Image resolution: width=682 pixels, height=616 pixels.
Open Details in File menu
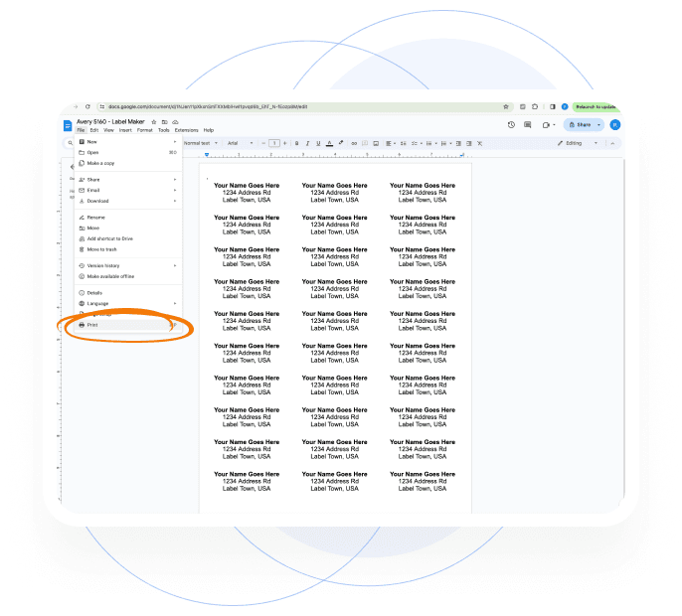click(x=128, y=293)
